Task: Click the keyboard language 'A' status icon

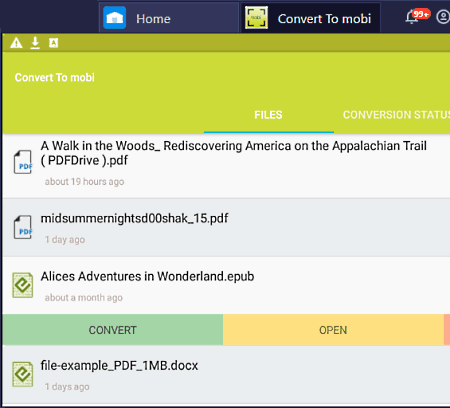Action: pyautogui.click(x=53, y=43)
